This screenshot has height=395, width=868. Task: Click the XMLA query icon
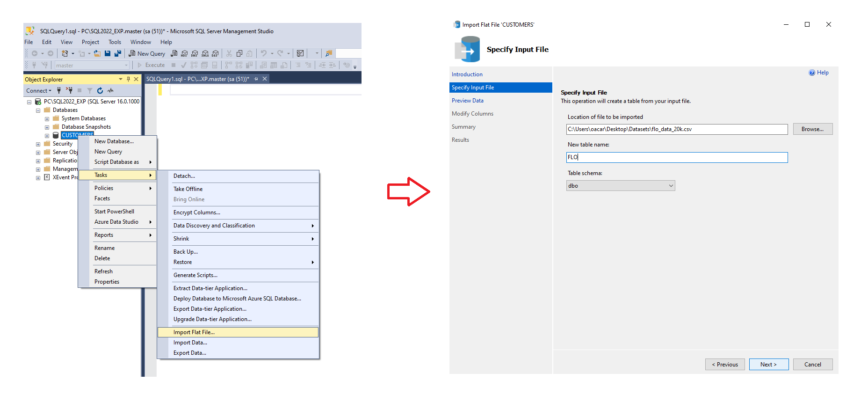[x=205, y=53]
